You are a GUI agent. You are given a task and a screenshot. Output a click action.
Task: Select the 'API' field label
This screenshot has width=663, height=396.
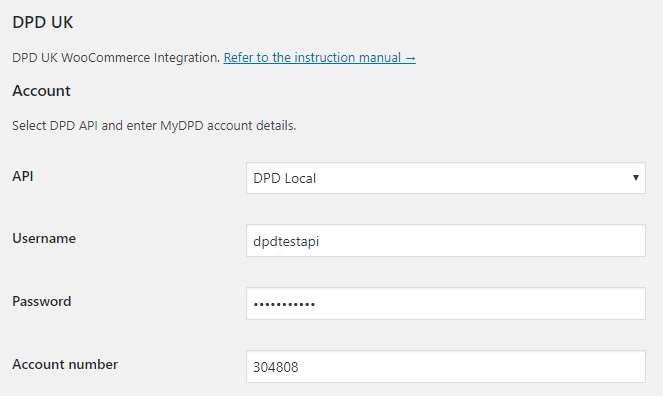pos(23,176)
